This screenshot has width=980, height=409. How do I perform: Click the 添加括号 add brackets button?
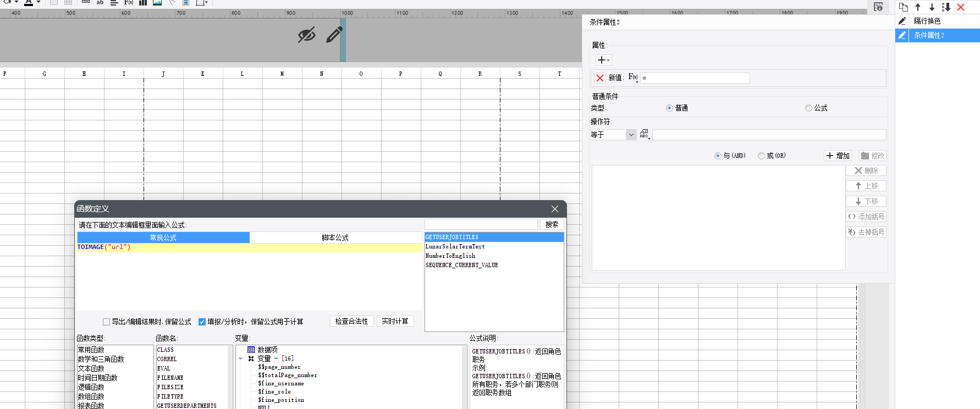(x=866, y=217)
